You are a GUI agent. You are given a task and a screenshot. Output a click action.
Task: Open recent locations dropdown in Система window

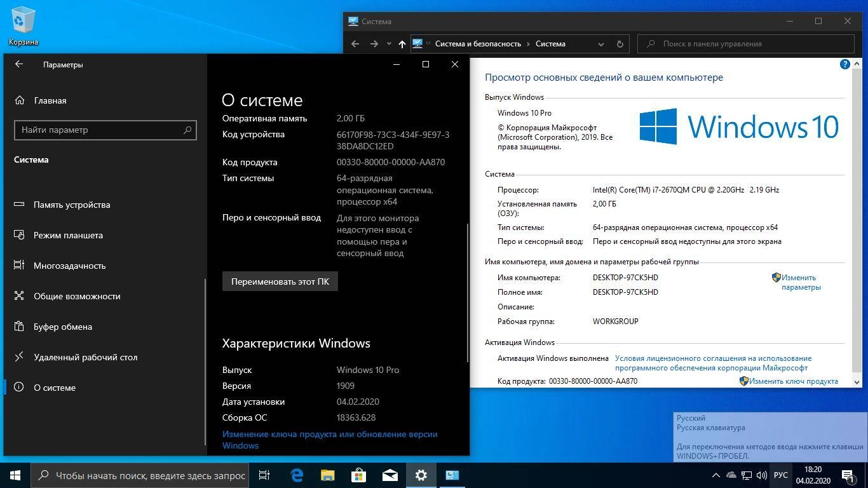click(x=389, y=44)
